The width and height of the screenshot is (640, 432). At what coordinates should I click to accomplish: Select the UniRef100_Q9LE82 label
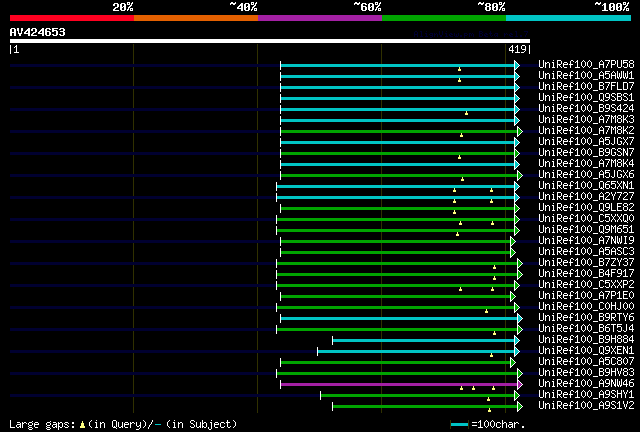[586, 208]
